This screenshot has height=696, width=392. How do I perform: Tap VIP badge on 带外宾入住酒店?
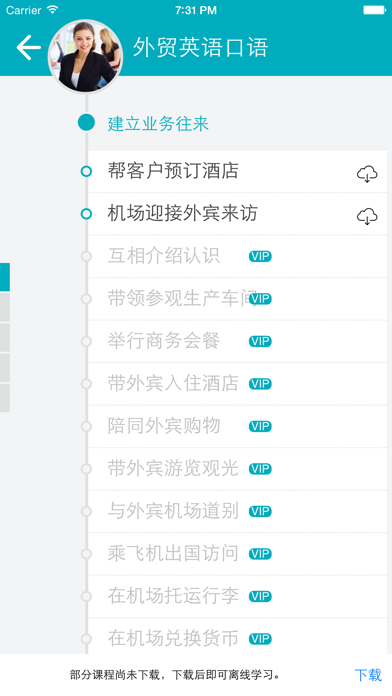[x=260, y=384]
